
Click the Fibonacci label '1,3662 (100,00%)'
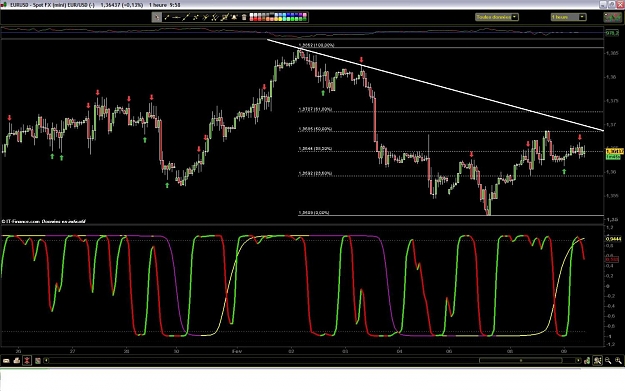click(316, 45)
